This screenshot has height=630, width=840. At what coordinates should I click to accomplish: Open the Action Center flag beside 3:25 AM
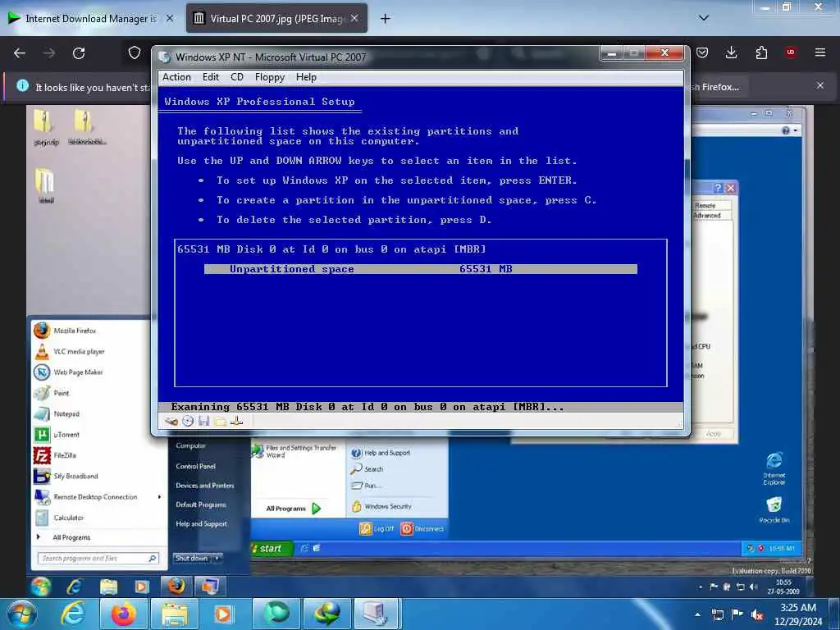point(737,614)
